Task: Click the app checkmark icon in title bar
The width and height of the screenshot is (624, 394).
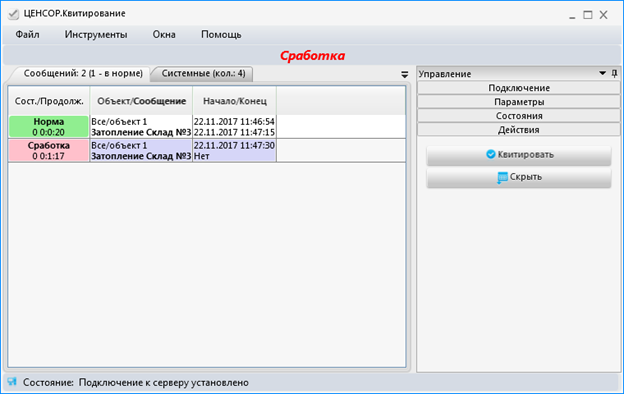Action: point(13,14)
